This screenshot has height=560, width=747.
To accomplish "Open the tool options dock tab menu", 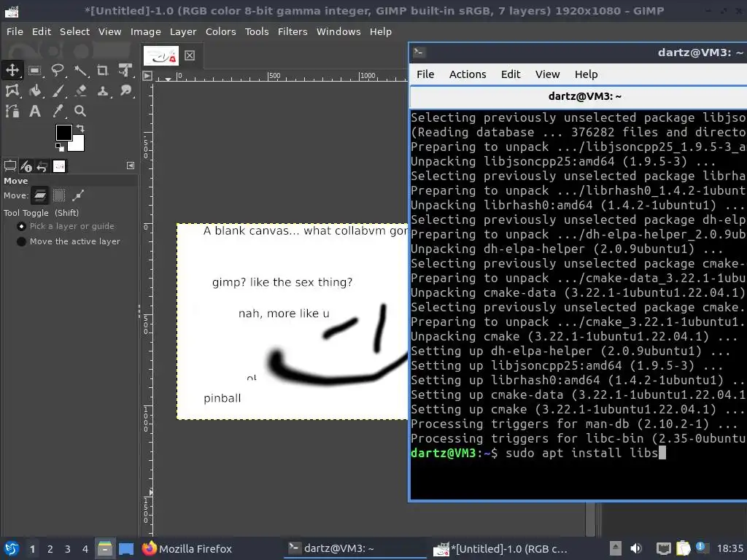I will 131,166.
